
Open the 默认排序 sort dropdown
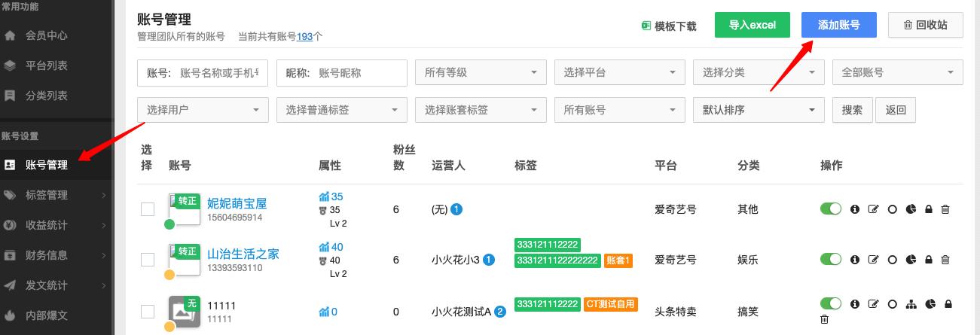pos(759,109)
